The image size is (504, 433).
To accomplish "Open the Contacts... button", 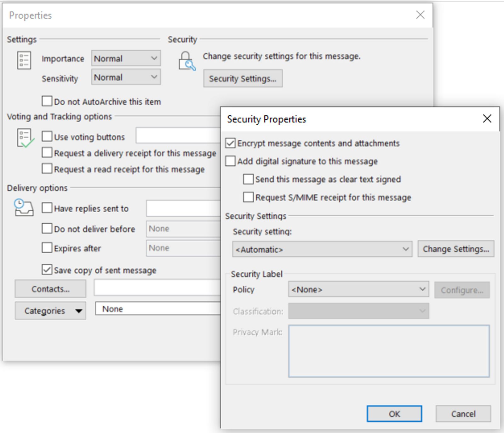I will tap(50, 289).
